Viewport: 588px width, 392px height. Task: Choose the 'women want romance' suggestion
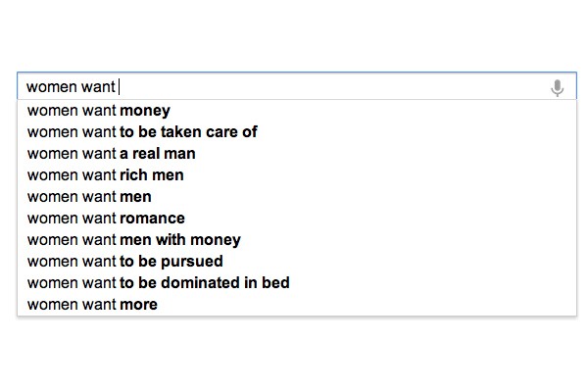click(x=106, y=219)
